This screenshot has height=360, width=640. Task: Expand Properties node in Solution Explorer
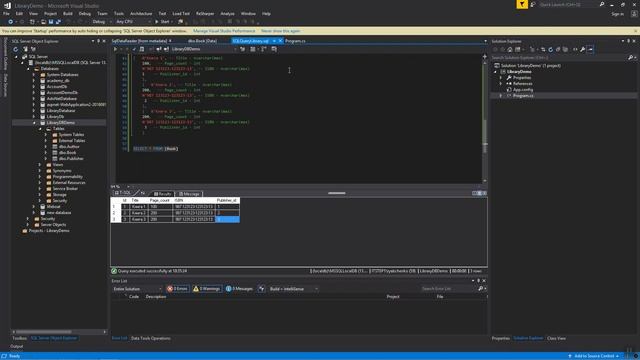coord(501,78)
